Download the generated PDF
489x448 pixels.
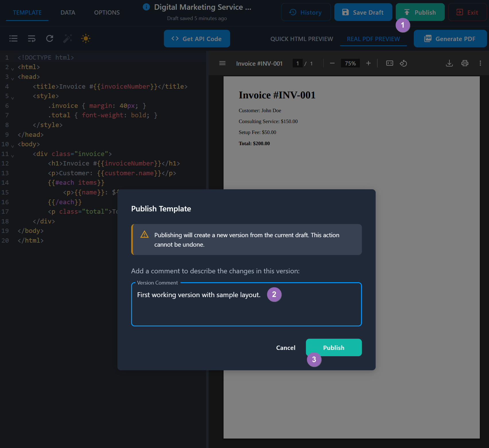point(449,63)
